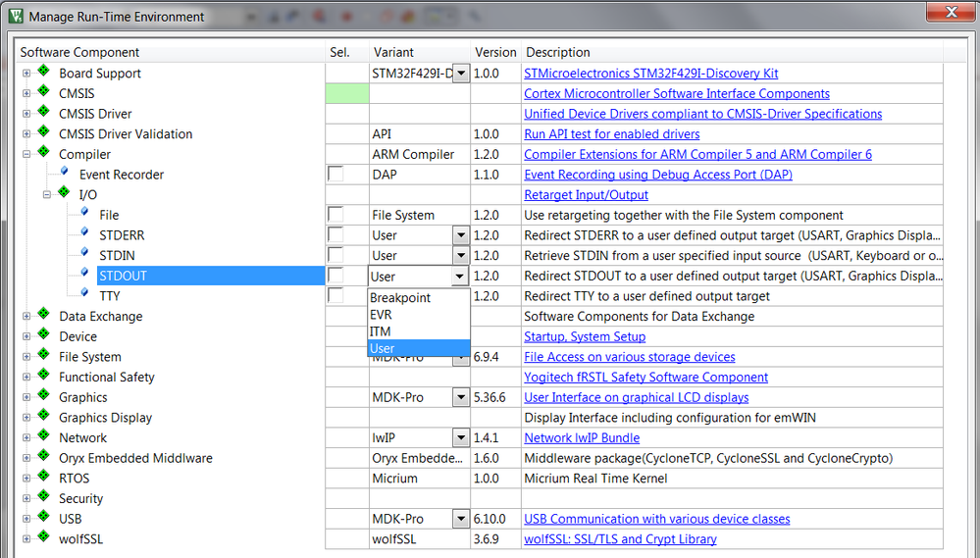
Task: Tick the Event Recorder selection checkbox
Action: 335,174
